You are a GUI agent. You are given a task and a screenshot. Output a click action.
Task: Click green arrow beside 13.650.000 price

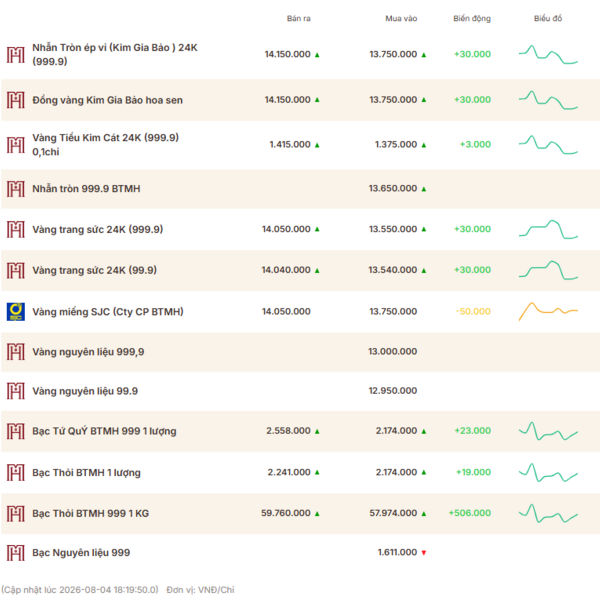coord(424,189)
